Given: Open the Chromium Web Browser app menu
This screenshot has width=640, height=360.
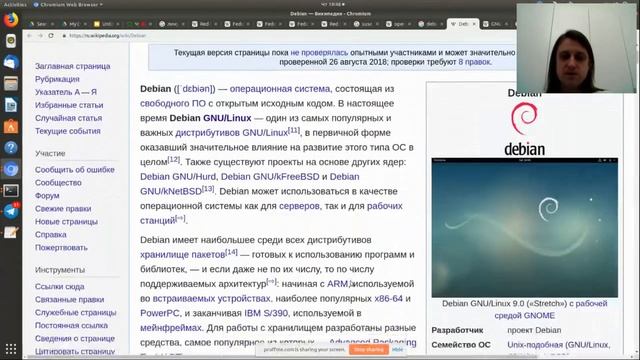Looking at the screenshot, I should 68,4.
